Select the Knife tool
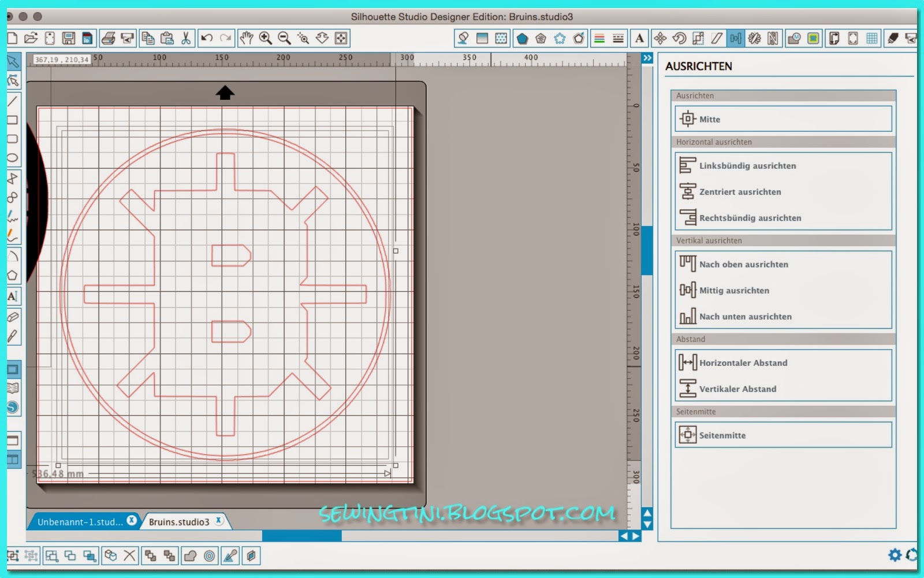 (x=13, y=336)
